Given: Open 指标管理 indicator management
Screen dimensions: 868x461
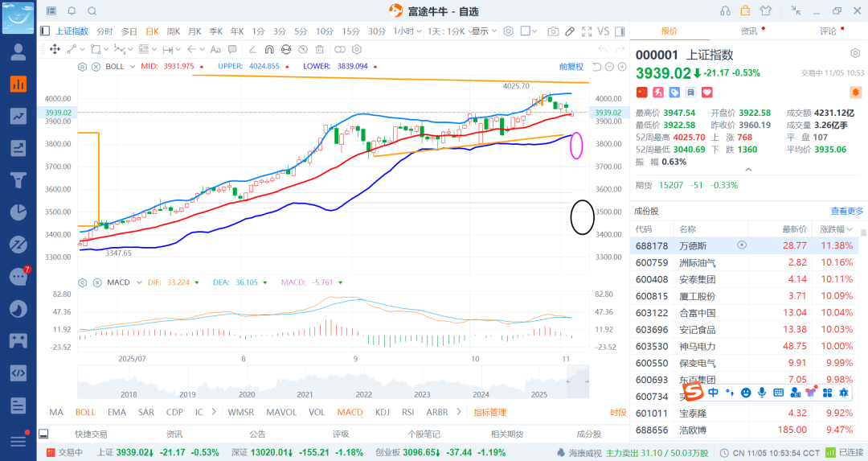Looking at the screenshot, I should tap(490, 412).
